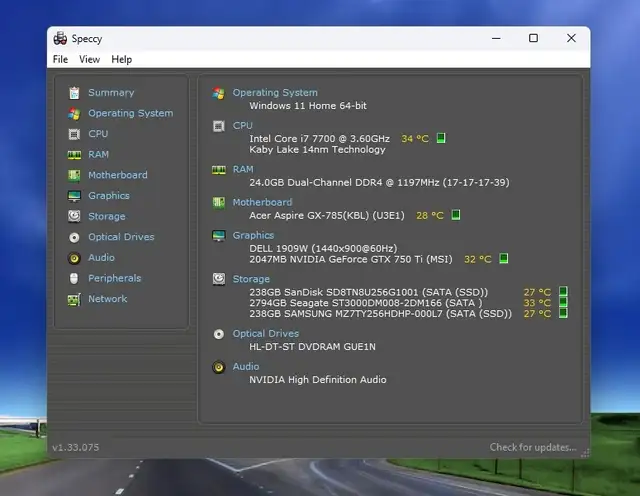Select Storage label in the sidebar
This screenshot has width=640, height=496.
point(107,216)
